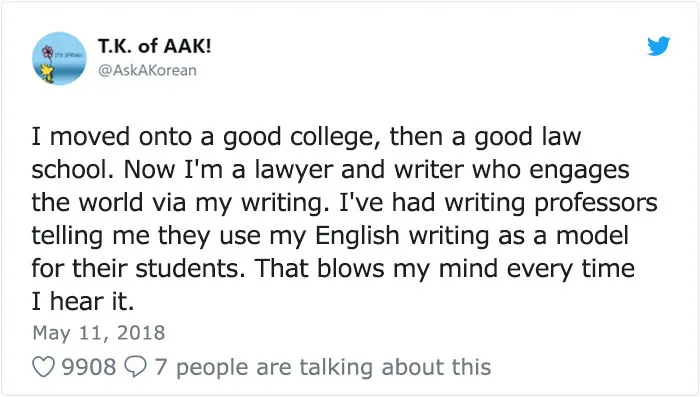Click the words 'good law' in the tweet
Screen dimensions: 700x397
[x=528, y=138]
